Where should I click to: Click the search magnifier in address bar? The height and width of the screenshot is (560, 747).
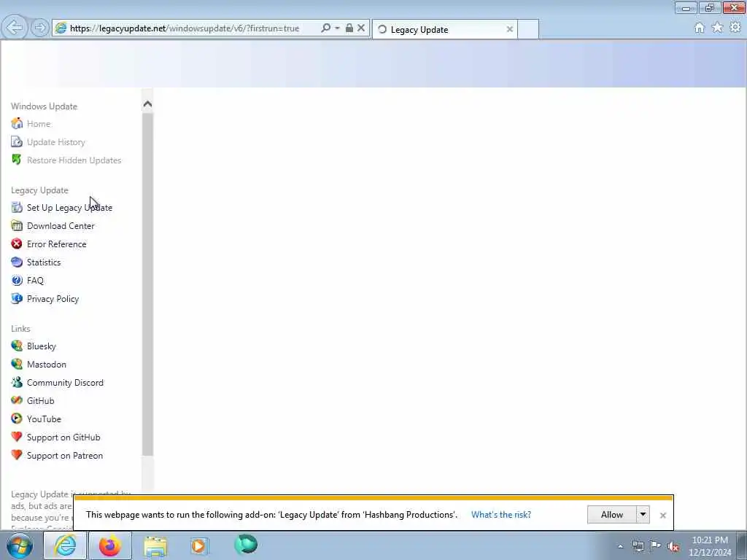click(x=326, y=28)
